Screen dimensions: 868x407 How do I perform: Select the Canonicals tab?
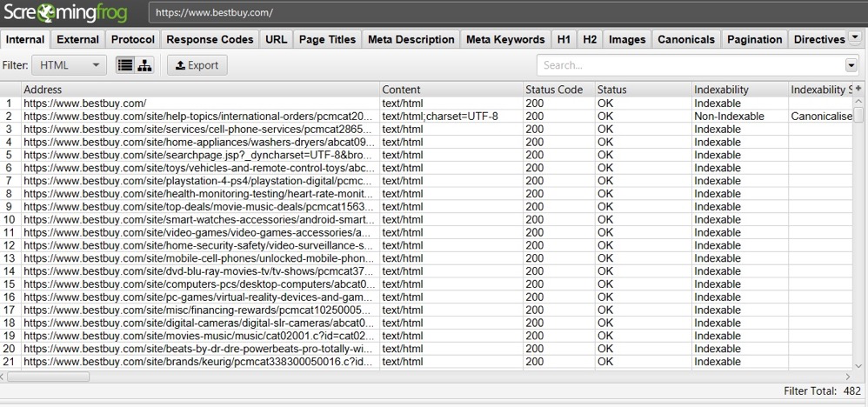(685, 39)
